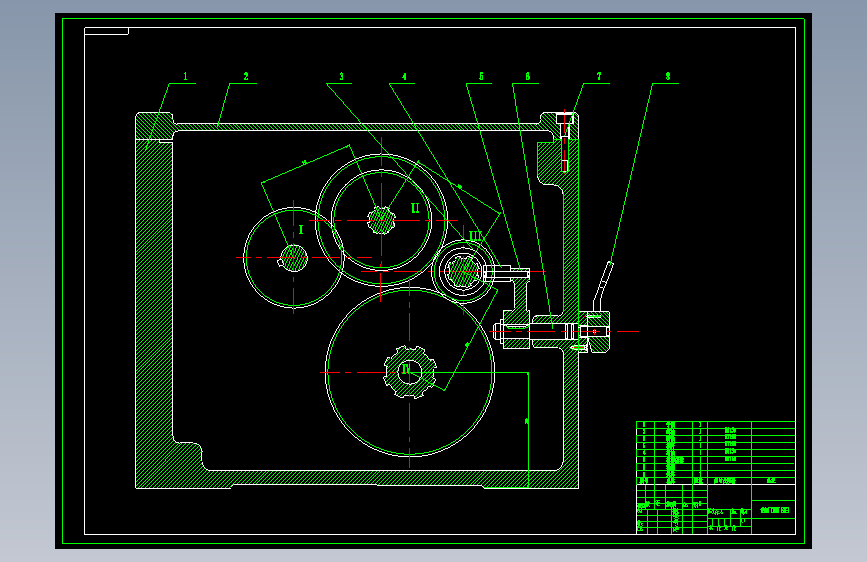Click the drawing name cell in title block
This screenshot has width=867, height=562.
pyautogui.click(x=774, y=510)
